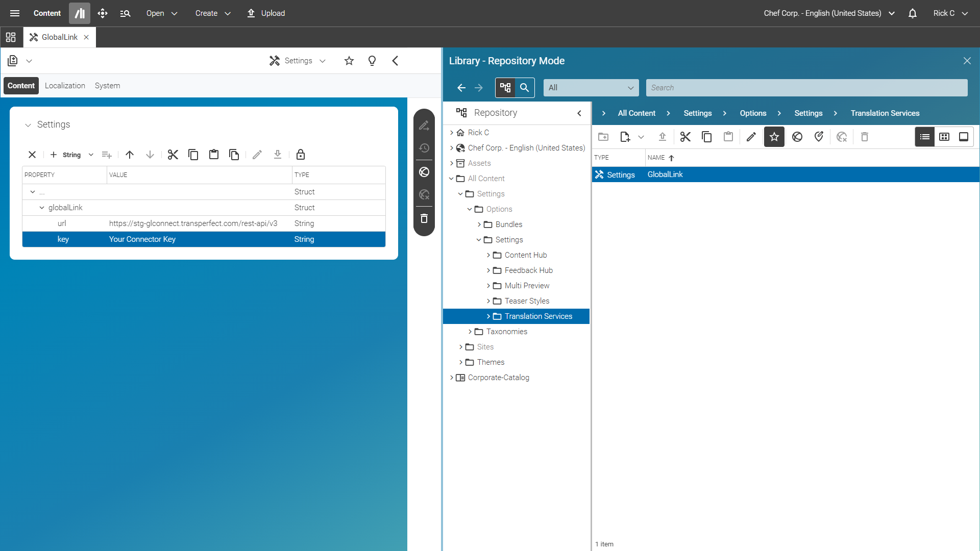Click Options in the breadcrumb path
This screenshot has width=980, height=551.
click(x=753, y=113)
